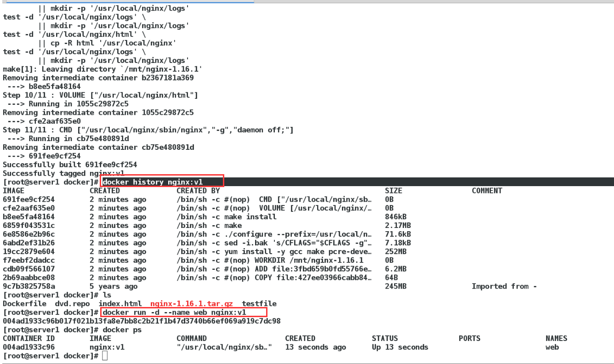Image resolution: width=614 pixels, height=364 pixels.
Task: Click the 252MB size value
Action: pos(396,252)
